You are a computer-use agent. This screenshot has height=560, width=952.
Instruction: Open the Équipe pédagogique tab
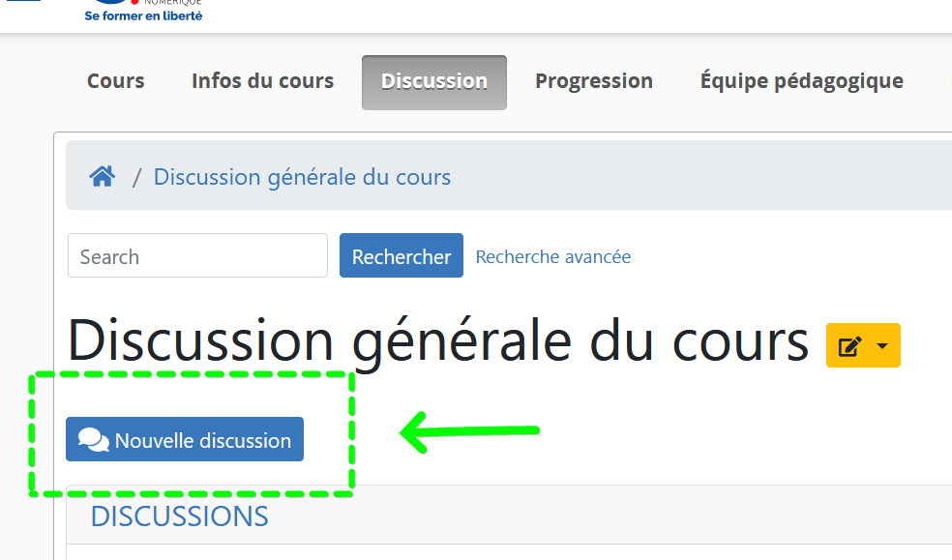801,81
